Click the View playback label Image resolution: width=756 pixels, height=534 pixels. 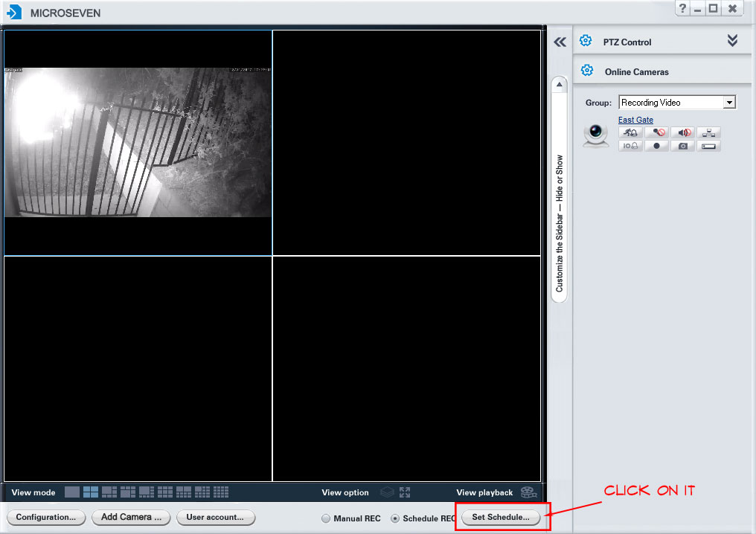pyautogui.click(x=484, y=492)
